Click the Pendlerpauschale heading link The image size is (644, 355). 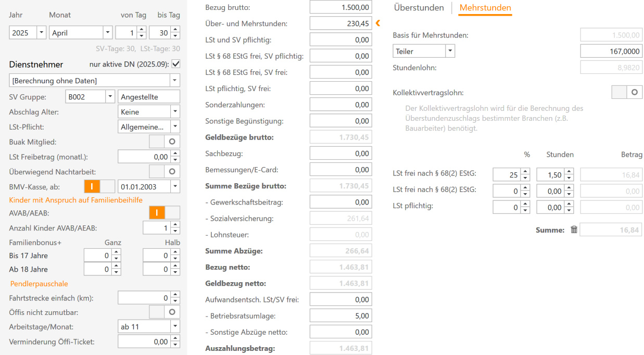point(39,284)
